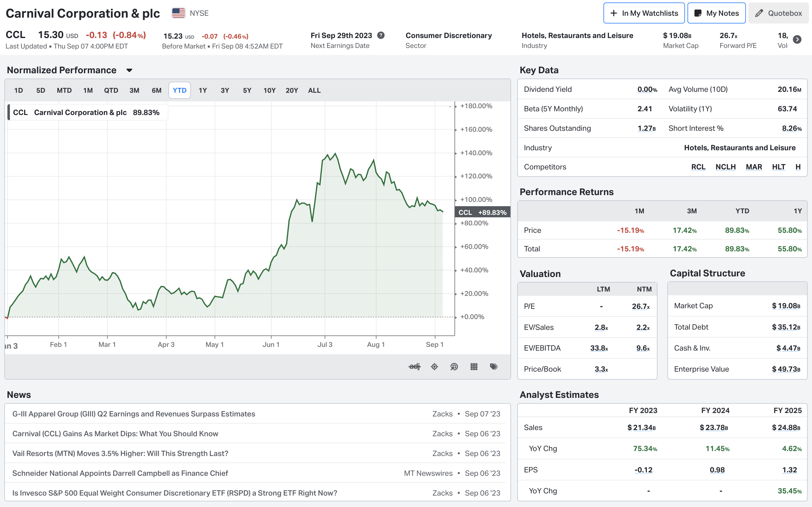Toggle the adj price adjustment icon

pyautogui.click(x=415, y=367)
